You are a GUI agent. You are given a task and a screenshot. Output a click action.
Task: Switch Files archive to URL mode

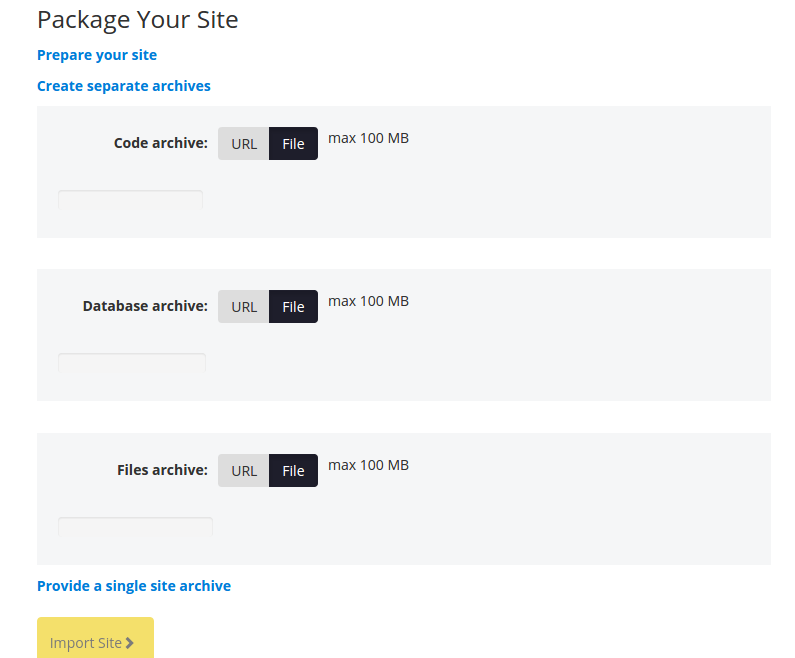pyautogui.click(x=244, y=471)
